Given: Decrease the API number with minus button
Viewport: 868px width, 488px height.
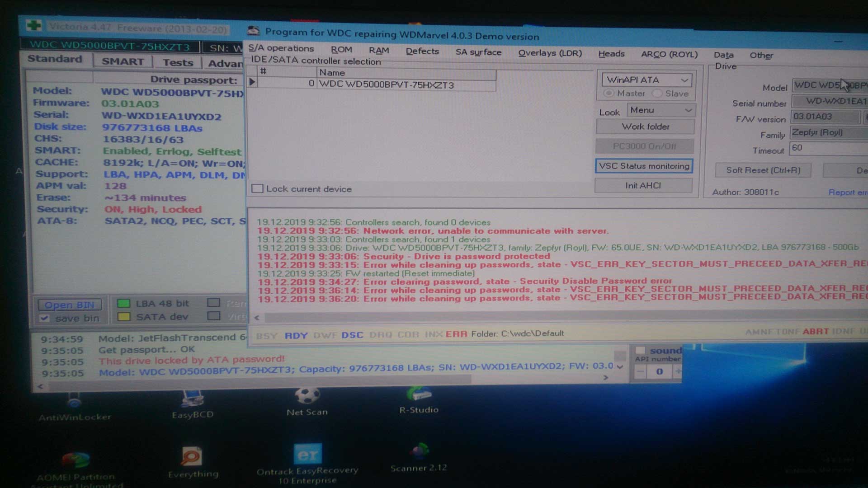Looking at the screenshot, I should [640, 371].
